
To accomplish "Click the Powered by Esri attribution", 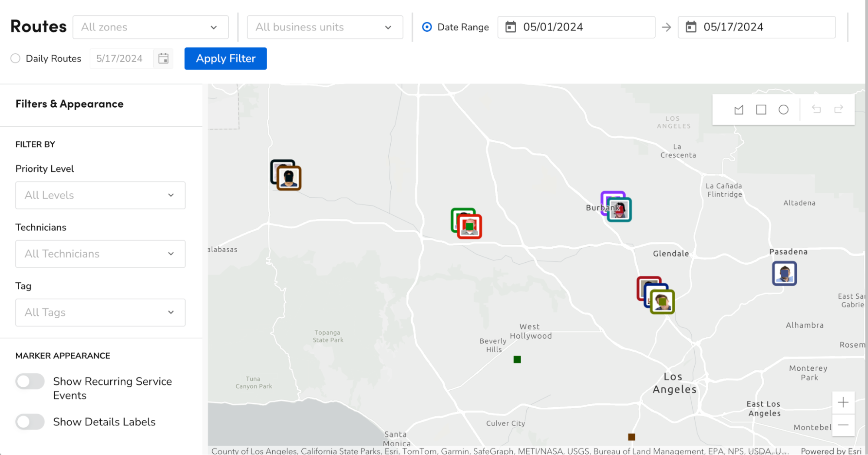I will (x=831, y=451).
